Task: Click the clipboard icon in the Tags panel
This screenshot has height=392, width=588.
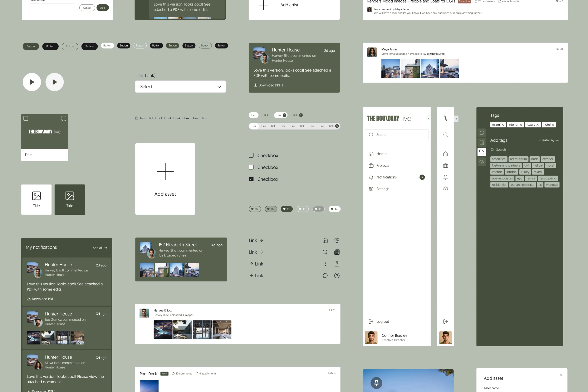Action: tap(482, 142)
